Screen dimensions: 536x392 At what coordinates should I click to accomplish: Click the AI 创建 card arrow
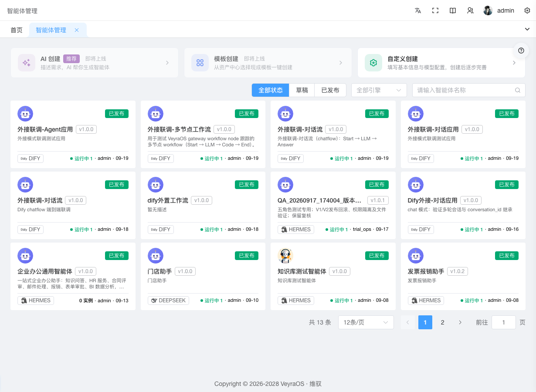[167, 63]
